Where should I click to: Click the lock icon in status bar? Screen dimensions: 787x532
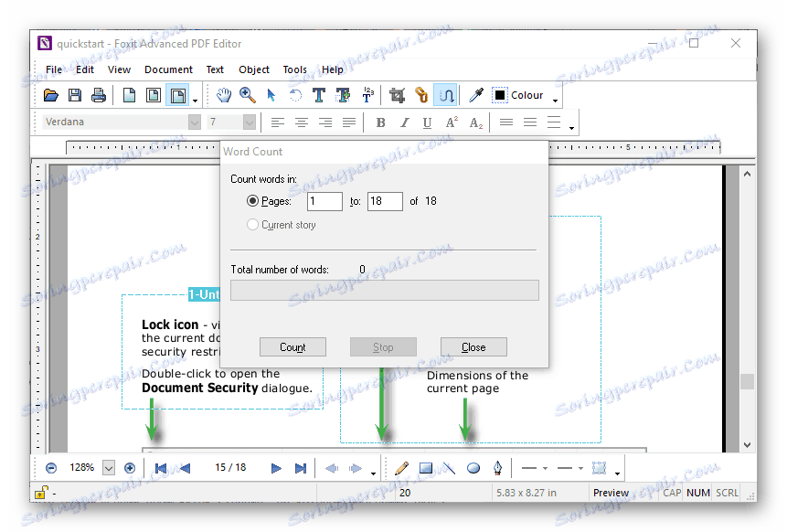coord(41,493)
